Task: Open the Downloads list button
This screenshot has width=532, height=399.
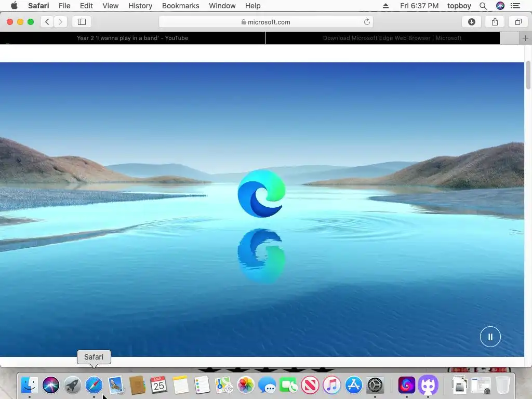Action: pos(472,22)
